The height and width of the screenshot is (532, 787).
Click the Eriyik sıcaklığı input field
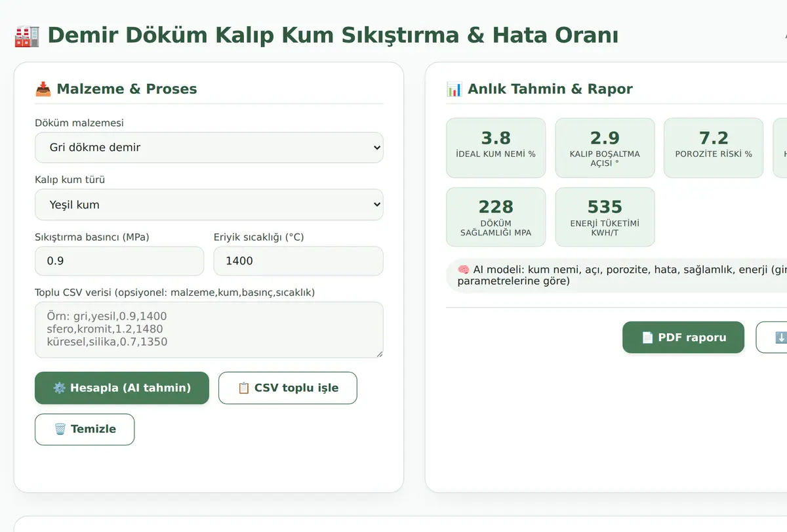(298, 261)
